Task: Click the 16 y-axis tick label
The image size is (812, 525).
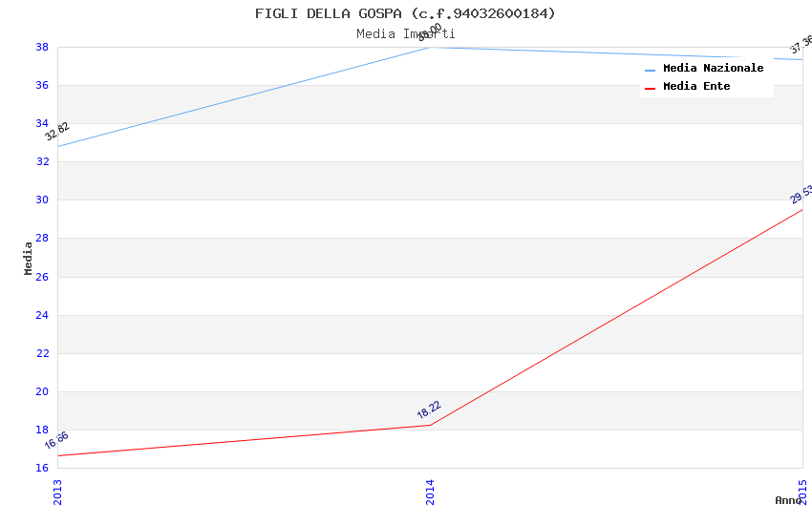Action: [42, 468]
